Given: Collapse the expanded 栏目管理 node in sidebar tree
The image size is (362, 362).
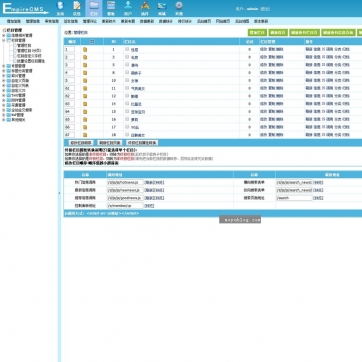Looking at the screenshot, I should (4, 40).
